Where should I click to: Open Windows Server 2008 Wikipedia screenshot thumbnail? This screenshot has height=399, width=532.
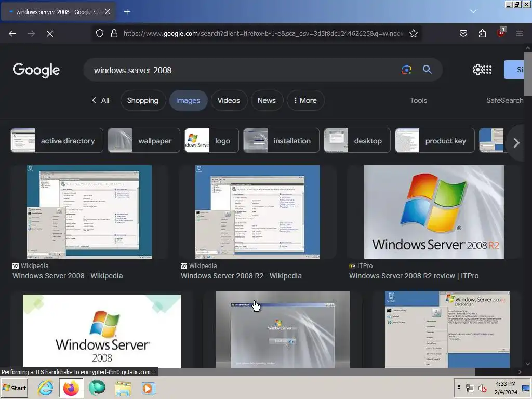(x=89, y=212)
